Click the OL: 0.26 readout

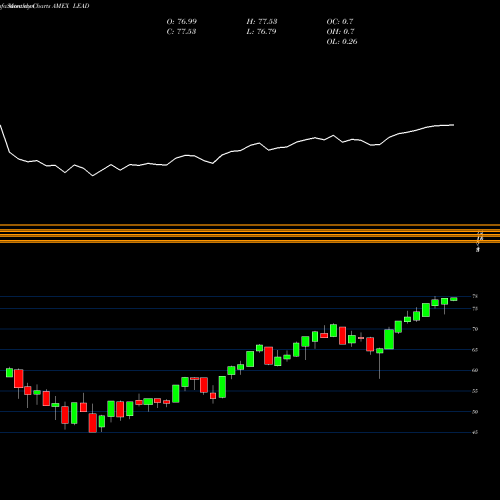pyautogui.click(x=342, y=42)
